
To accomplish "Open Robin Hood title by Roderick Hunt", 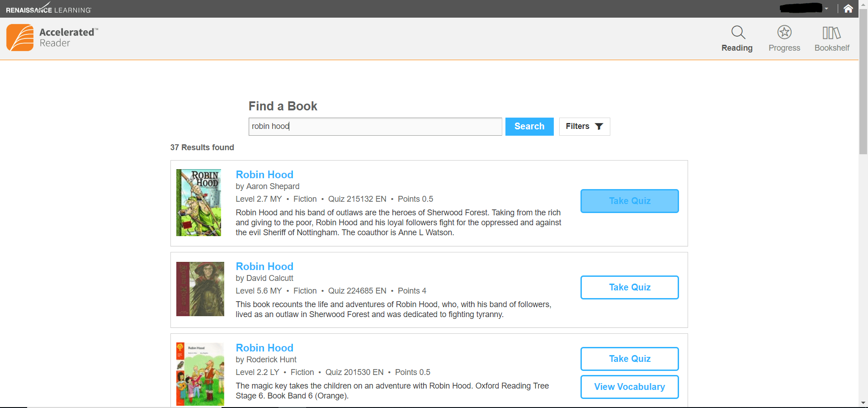I will tap(264, 348).
